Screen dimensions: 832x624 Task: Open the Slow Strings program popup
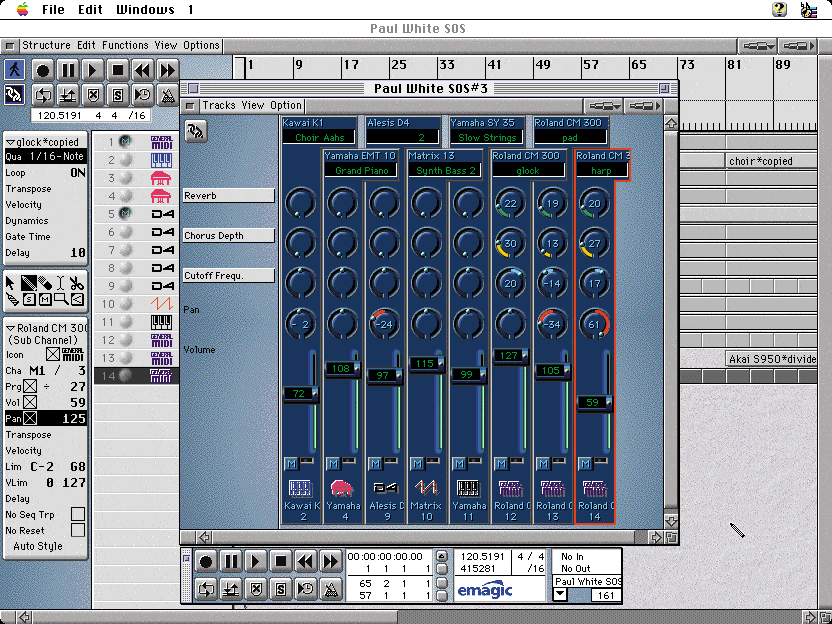(487, 137)
